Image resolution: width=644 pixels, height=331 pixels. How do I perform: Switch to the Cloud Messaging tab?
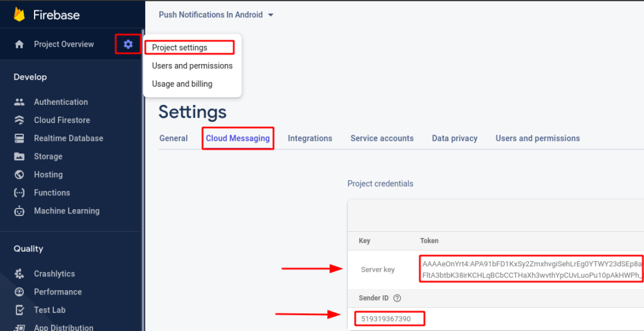pyautogui.click(x=238, y=138)
